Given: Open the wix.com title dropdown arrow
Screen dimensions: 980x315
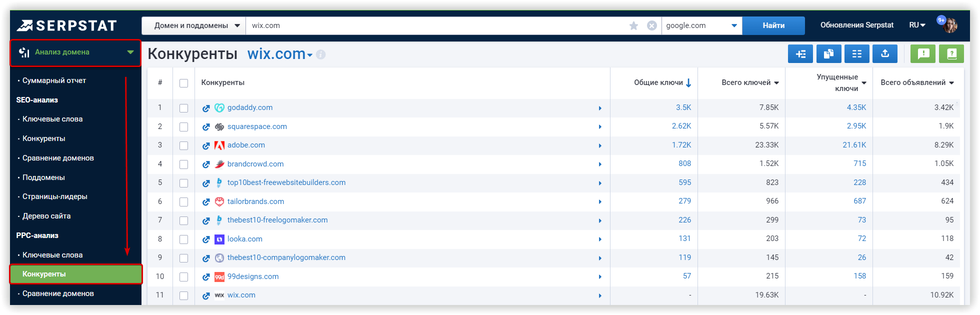Looking at the screenshot, I should tap(310, 55).
